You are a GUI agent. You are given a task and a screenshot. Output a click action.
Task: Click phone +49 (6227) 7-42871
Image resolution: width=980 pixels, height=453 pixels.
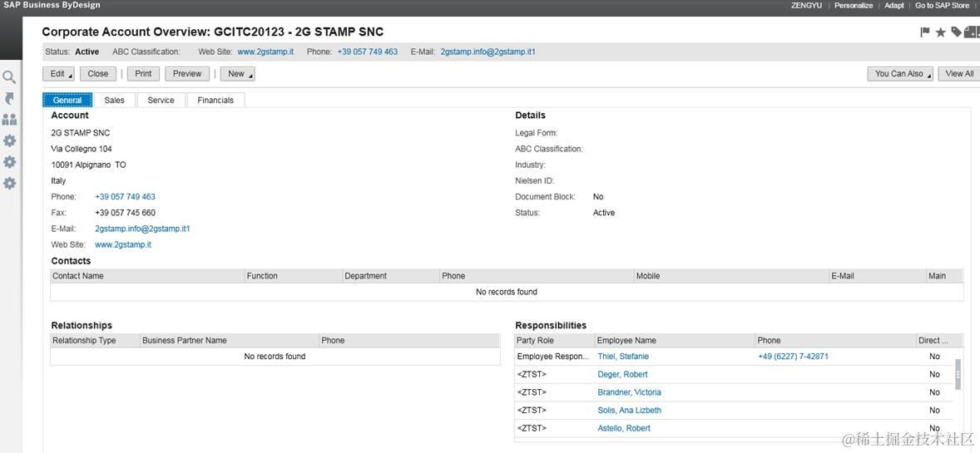click(x=793, y=356)
